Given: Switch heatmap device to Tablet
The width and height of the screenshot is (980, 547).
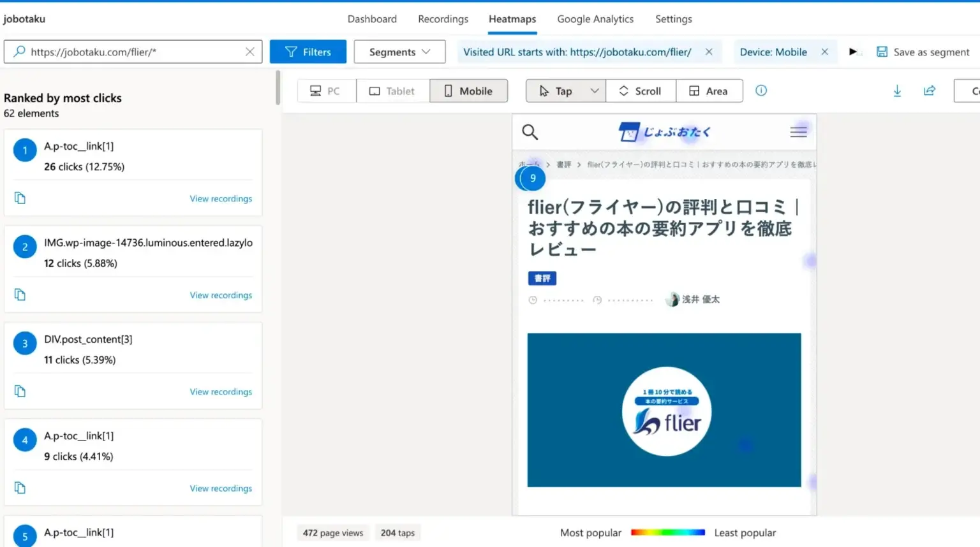Looking at the screenshot, I should 393,91.
